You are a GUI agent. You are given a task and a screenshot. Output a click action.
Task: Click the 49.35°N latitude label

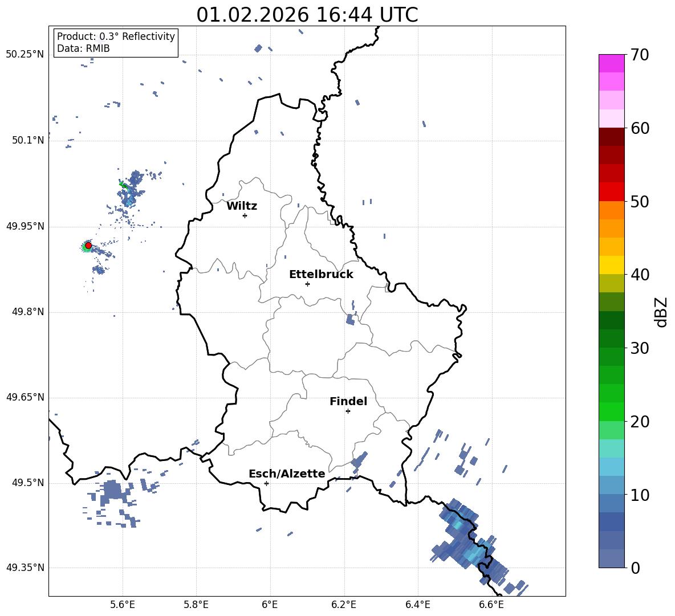[x=25, y=568]
